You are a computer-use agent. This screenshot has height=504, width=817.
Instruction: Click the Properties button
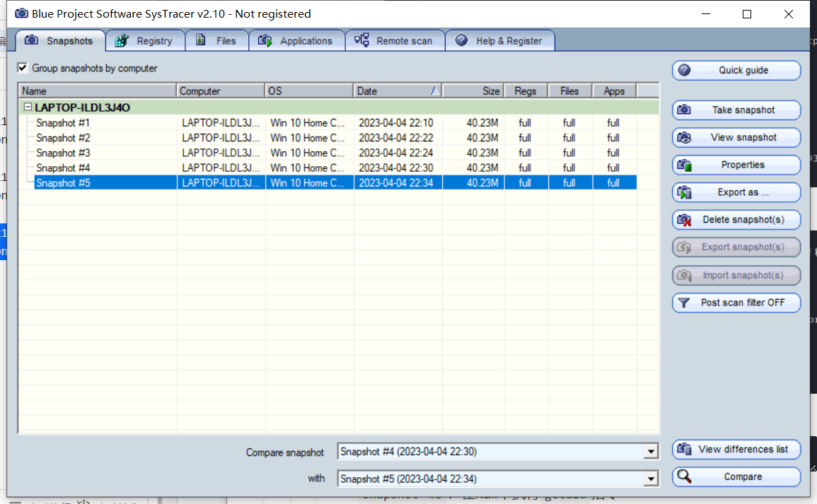736,165
